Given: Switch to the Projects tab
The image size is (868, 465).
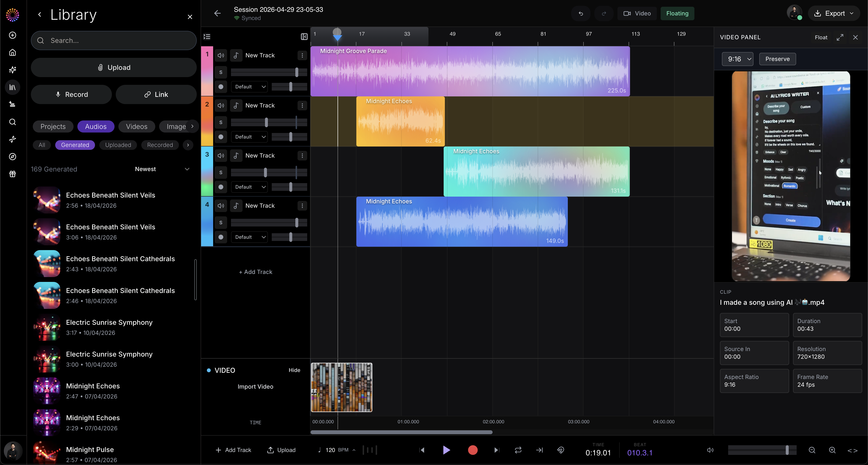Looking at the screenshot, I should [53, 126].
